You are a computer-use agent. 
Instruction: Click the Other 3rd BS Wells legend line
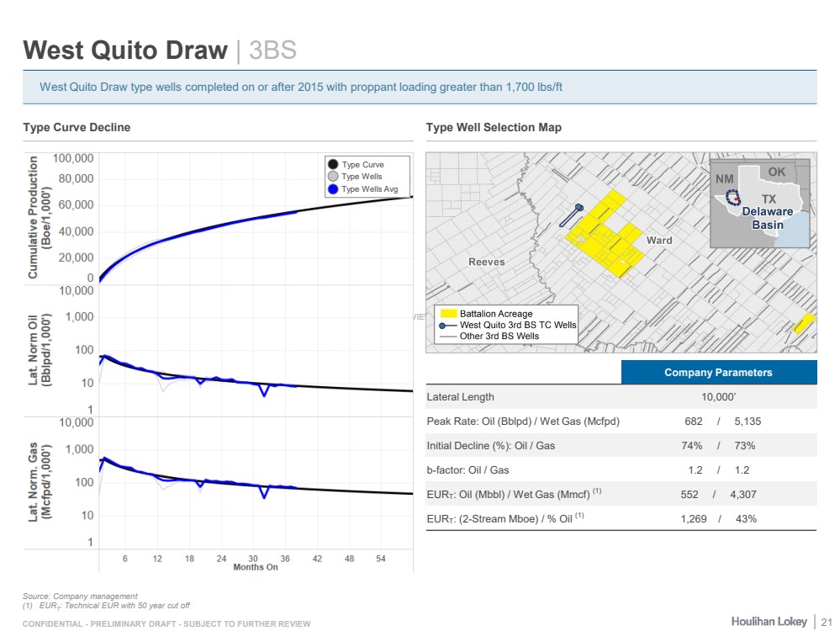coord(447,336)
